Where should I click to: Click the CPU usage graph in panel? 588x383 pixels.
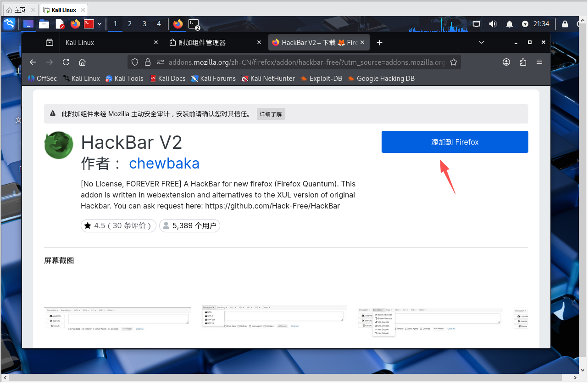point(438,24)
